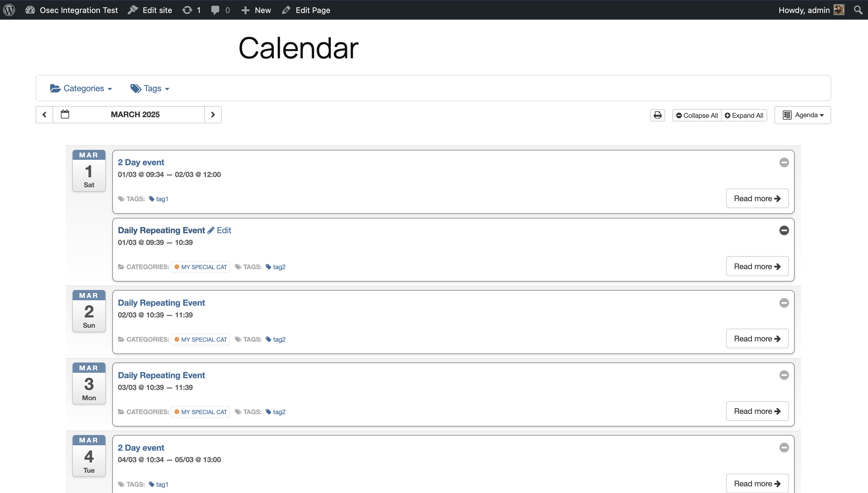Screen dimensions: 868x493
Task: Open the Agenda view dropdown
Action: pyautogui.click(x=803, y=115)
